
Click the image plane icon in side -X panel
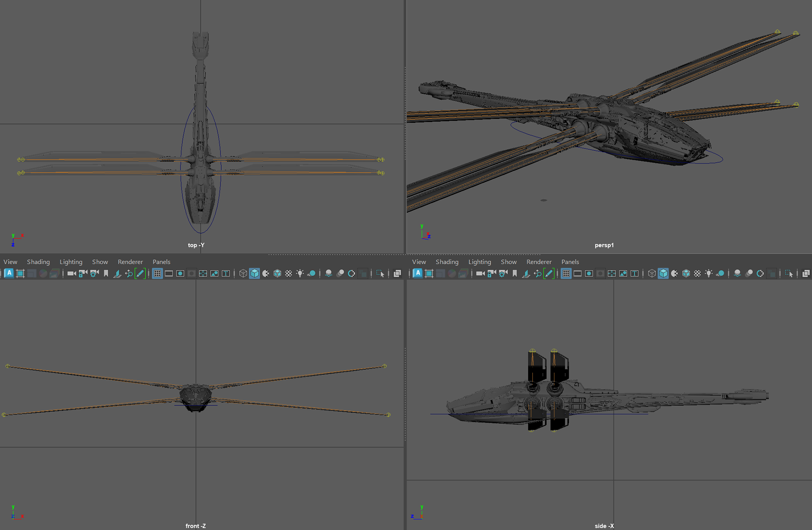click(526, 273)
